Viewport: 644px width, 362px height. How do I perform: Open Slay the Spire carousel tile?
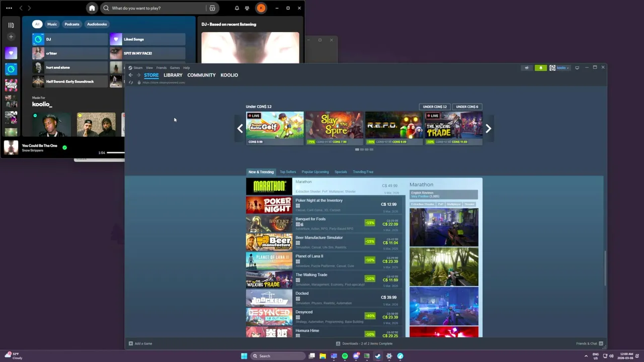tap(335, 128)
